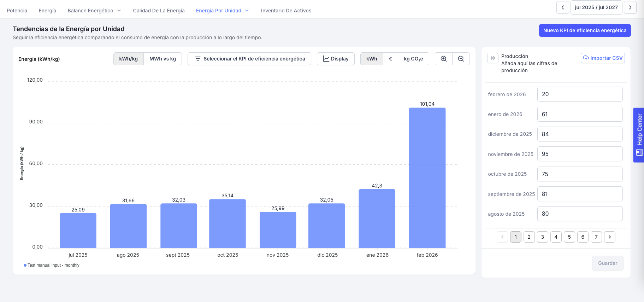The image size is (644, 302).
Task: Click the feb 2026 bar in chart
Action: click(x=427, y=178)
